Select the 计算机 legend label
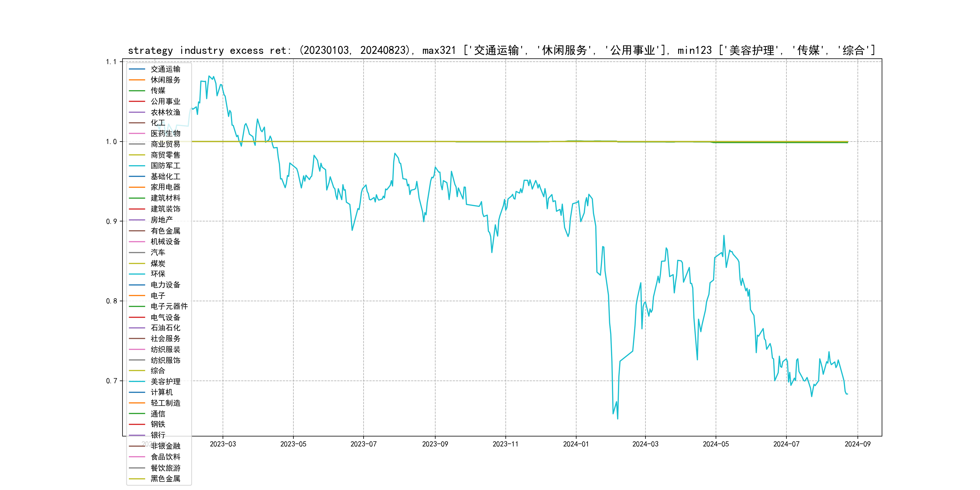The height and width of the screenshot is (490, 980). point(161,392)
